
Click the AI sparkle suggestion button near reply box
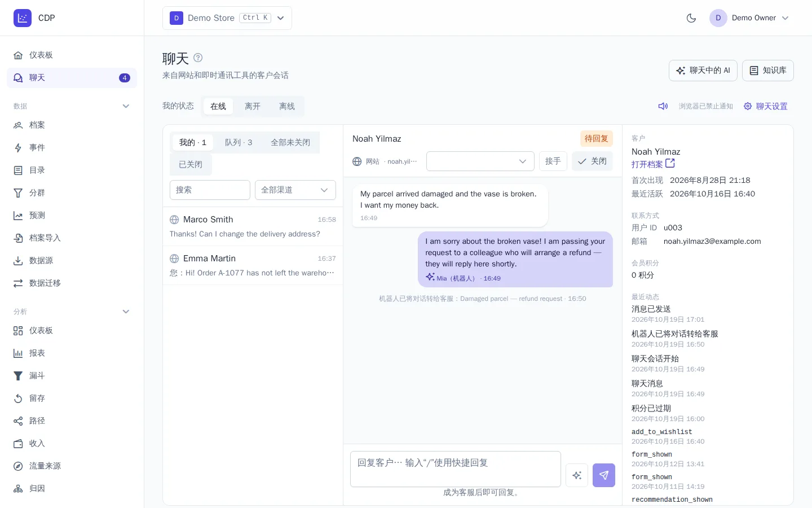(x=577, y=475)
